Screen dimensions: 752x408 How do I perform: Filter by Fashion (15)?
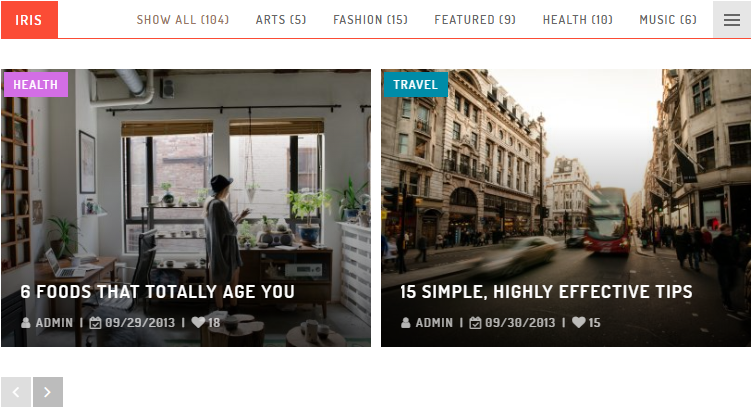pos(370,20)
